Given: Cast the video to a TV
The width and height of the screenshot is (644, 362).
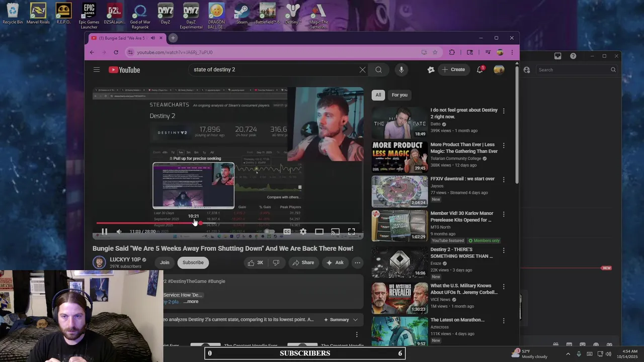Looking at the screenshot, I should coord(335,232).
